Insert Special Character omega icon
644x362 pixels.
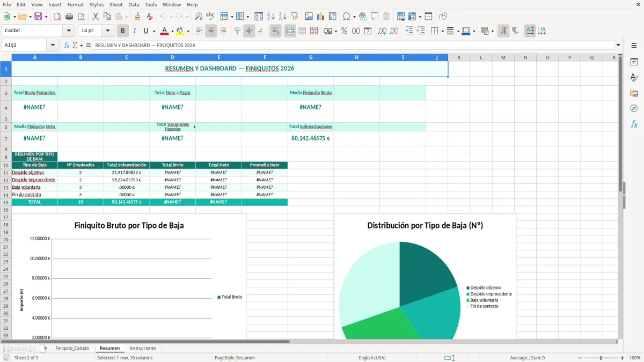point(346,17)
